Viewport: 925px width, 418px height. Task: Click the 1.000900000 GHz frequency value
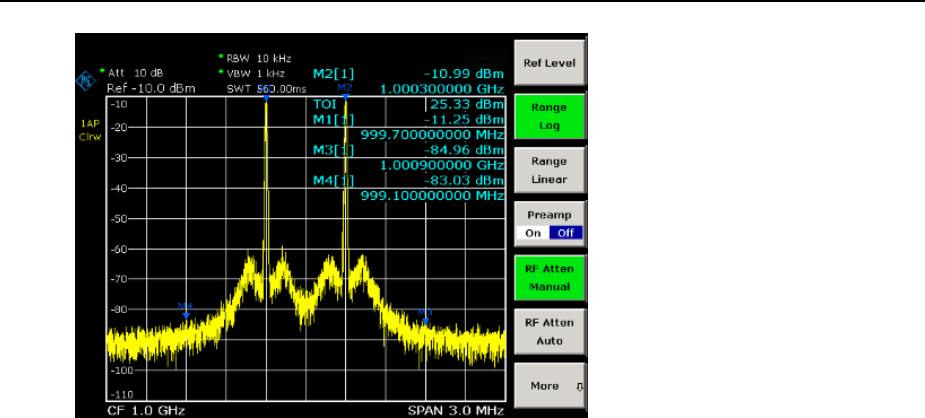[x=442, y=165]
